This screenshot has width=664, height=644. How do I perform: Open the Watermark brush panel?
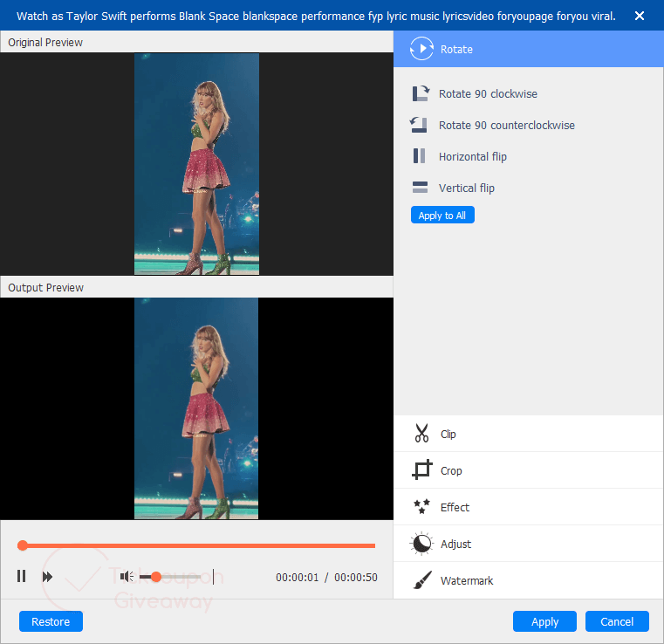[x=422, y=580]
